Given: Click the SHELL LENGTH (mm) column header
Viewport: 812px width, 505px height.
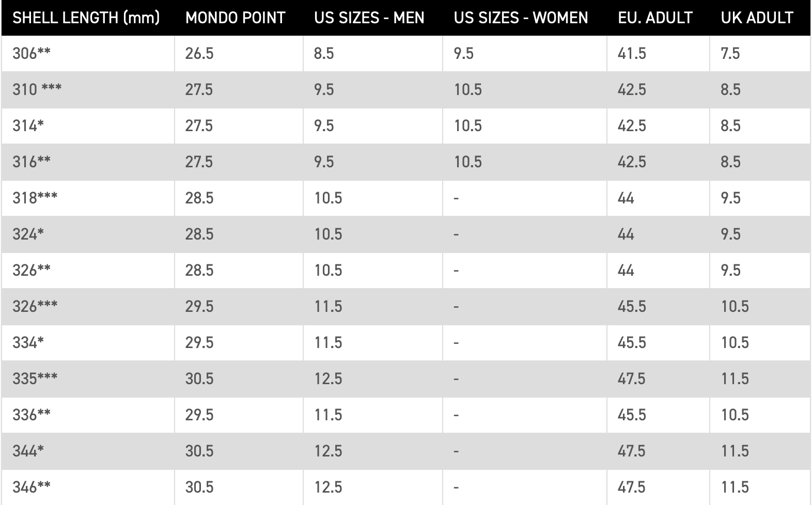Looking at the screenshot, I should 86,18.
